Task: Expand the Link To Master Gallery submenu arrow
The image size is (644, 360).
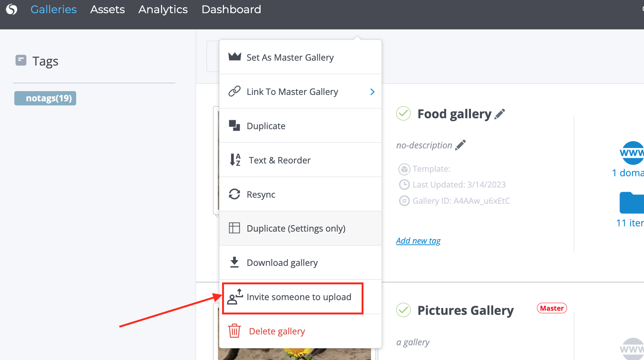Action: point(372,92)
